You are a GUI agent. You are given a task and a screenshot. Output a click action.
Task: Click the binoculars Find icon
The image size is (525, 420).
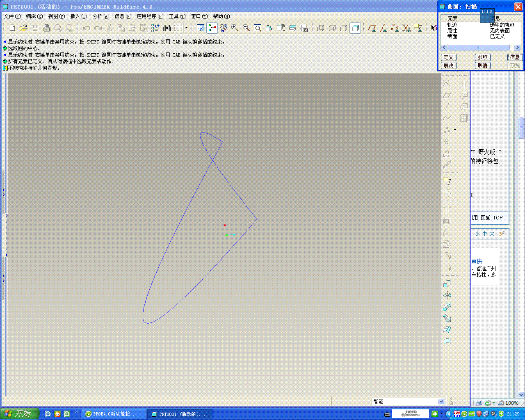[167, 28]
